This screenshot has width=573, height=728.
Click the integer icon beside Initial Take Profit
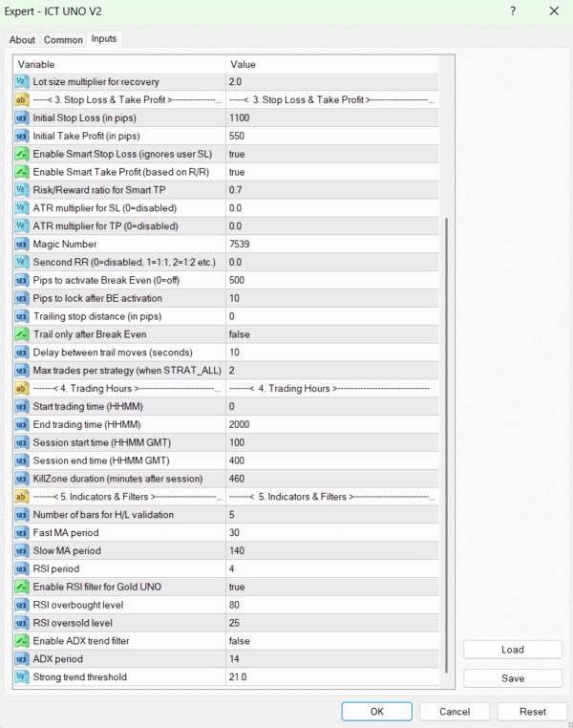21,136
